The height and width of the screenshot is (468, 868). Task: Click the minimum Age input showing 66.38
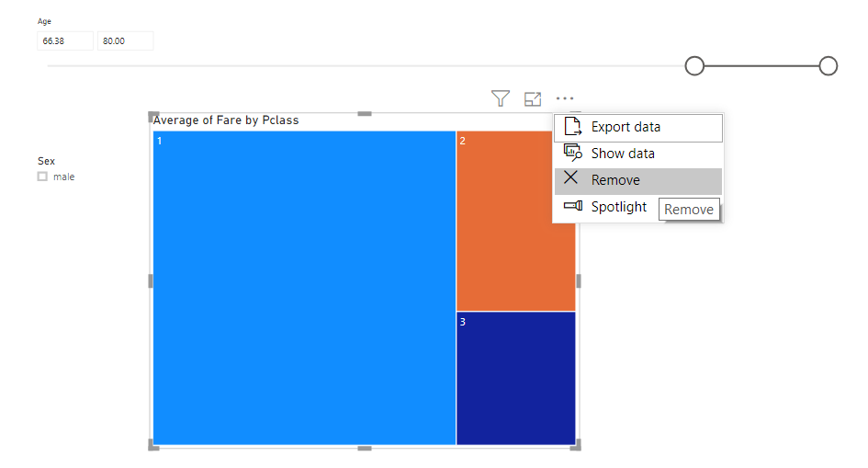tap(65, 40)
